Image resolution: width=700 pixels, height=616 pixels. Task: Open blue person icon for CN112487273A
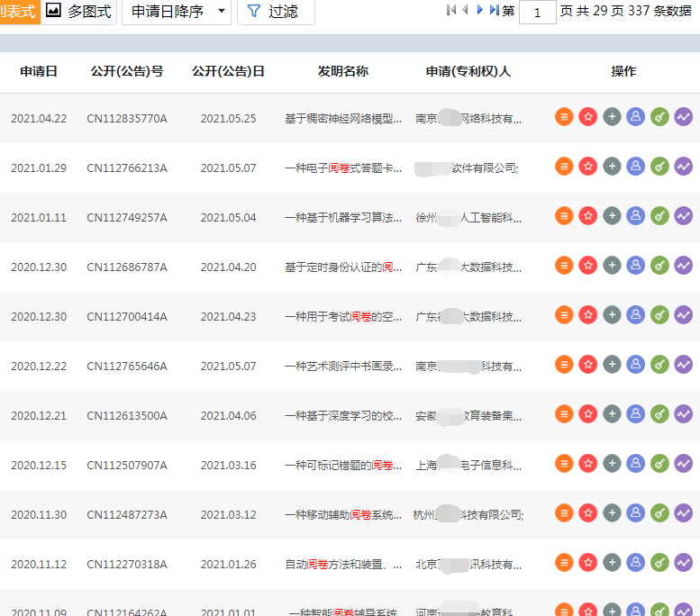(636, 513)
